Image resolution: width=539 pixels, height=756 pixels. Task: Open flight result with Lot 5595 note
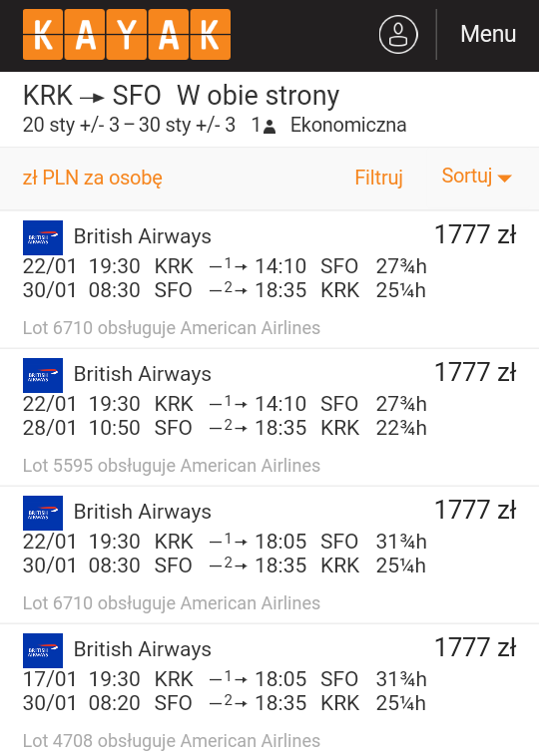pyautogui.click(x=269, y=417)
